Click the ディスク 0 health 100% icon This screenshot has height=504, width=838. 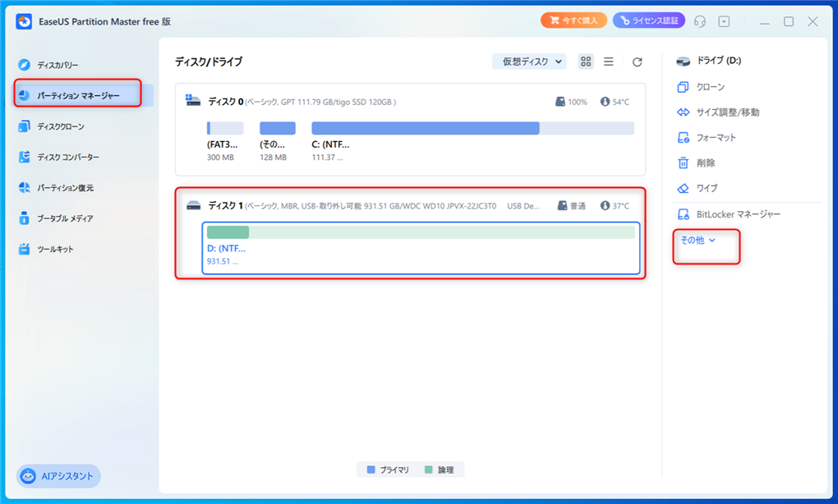pyautogui.click(x=560, y=102)
